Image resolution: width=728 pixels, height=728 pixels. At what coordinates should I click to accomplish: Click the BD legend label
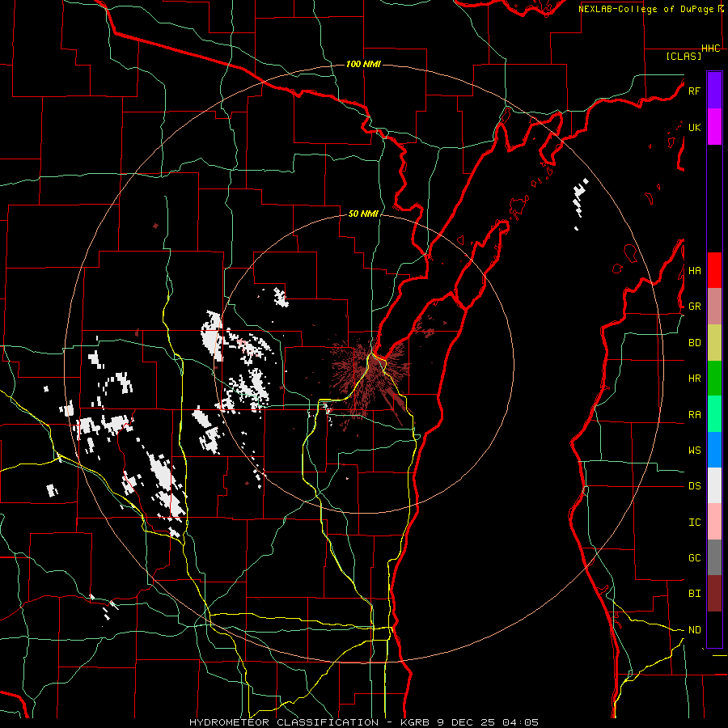coord(694,343)
